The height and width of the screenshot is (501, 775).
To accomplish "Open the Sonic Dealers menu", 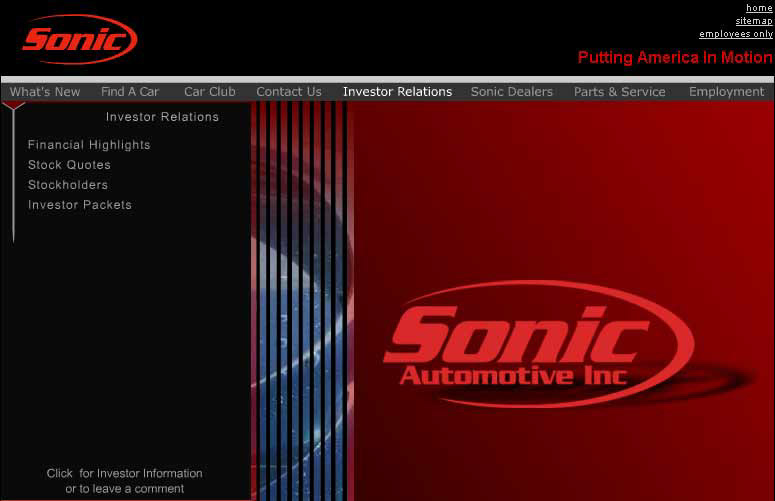I will pos(512,92).
